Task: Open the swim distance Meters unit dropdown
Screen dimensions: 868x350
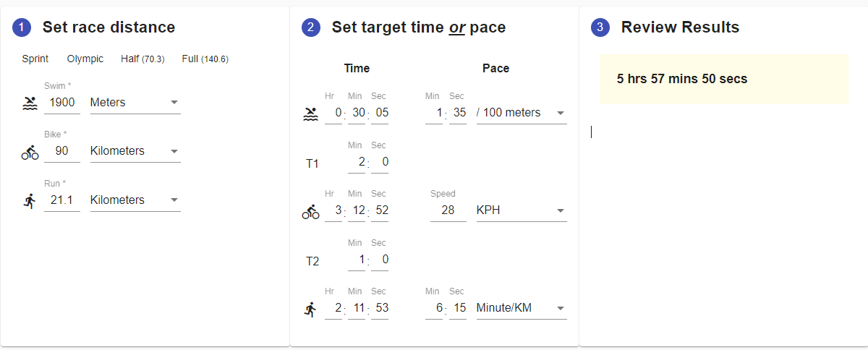Action: click(135, 103)
